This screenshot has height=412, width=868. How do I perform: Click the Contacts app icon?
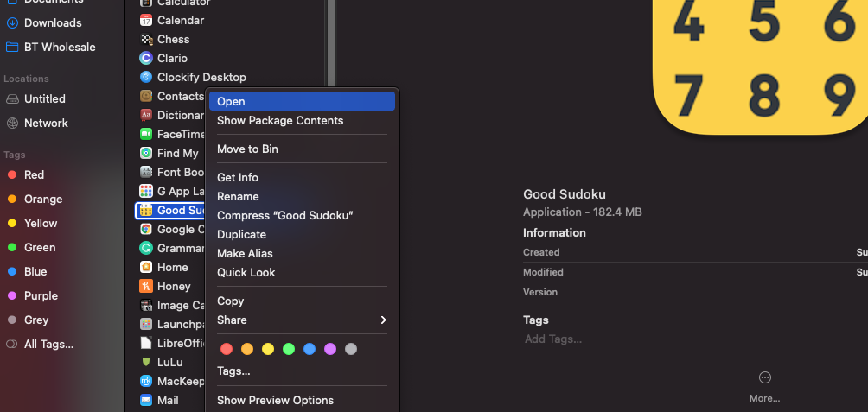pos(145,96)
